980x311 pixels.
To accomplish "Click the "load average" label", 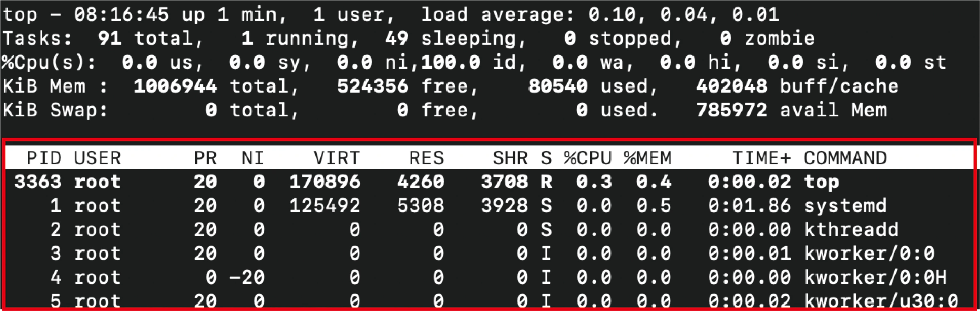I will point(498,15).
